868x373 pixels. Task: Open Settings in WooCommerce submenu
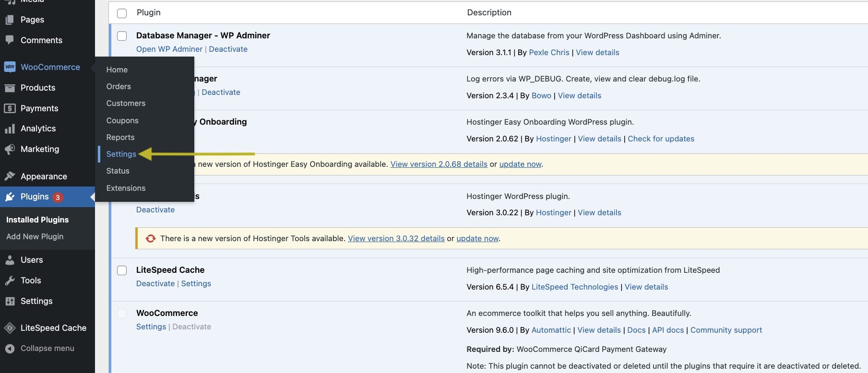click(x=121, y=154)
